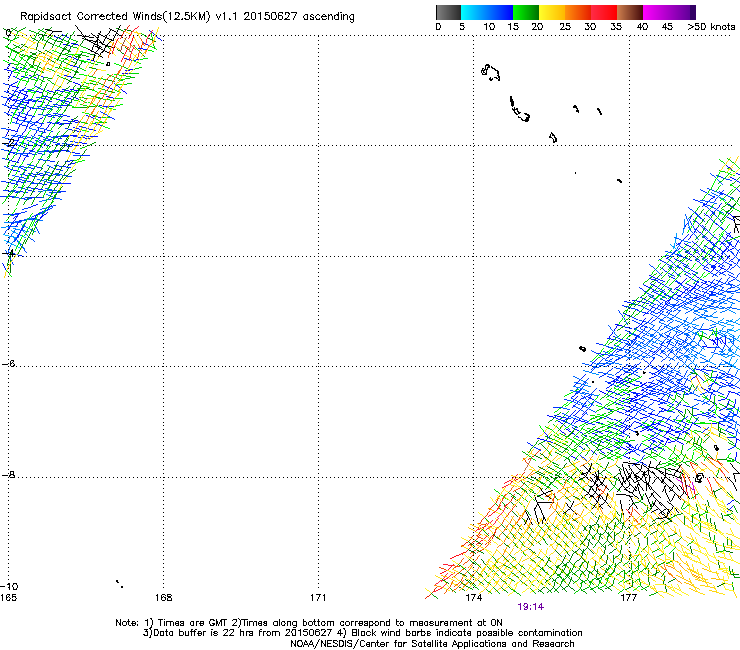Click the brown 35-40 knots color segment

[630, 12]
